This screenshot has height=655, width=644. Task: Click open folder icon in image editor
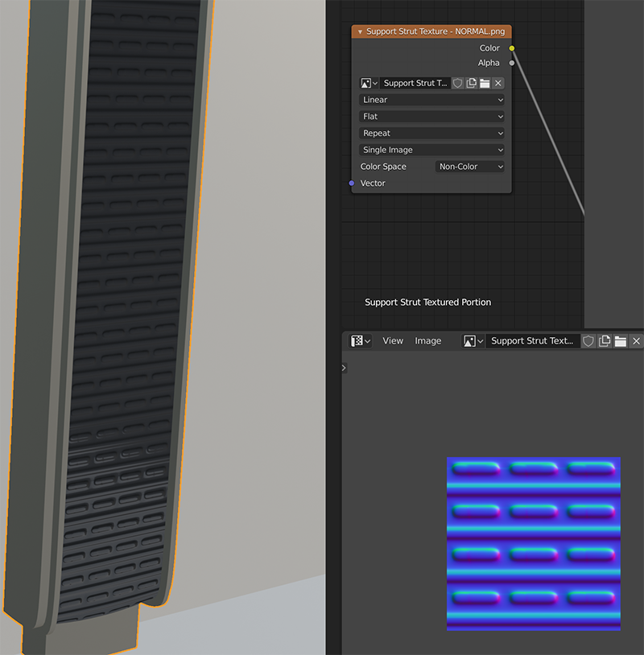pos(621,341)
